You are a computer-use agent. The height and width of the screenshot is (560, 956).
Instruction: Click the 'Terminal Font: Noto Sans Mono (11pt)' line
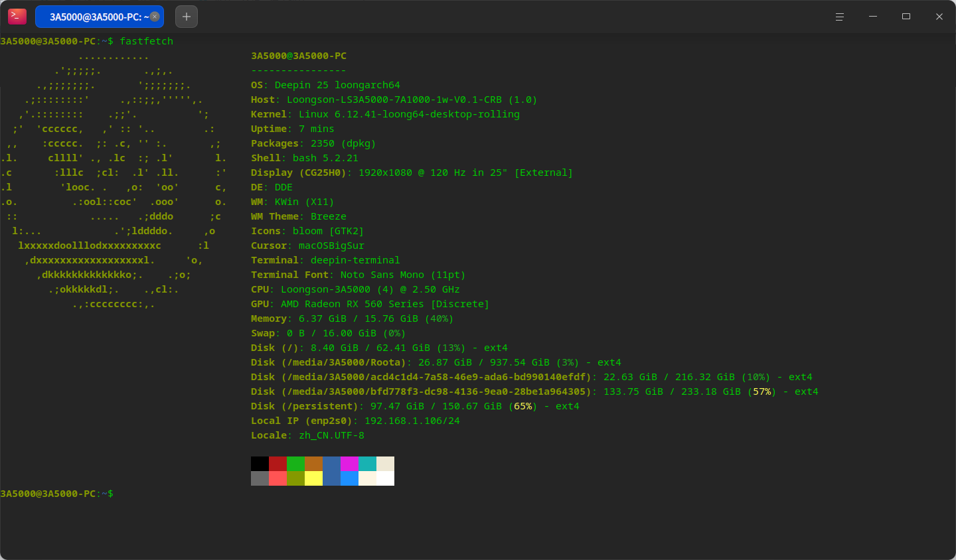click(x=358, y=275)
